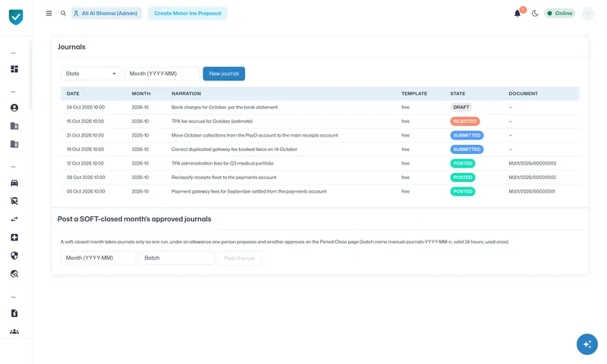Click POSTED badge on 08 Oct journal

463,177
